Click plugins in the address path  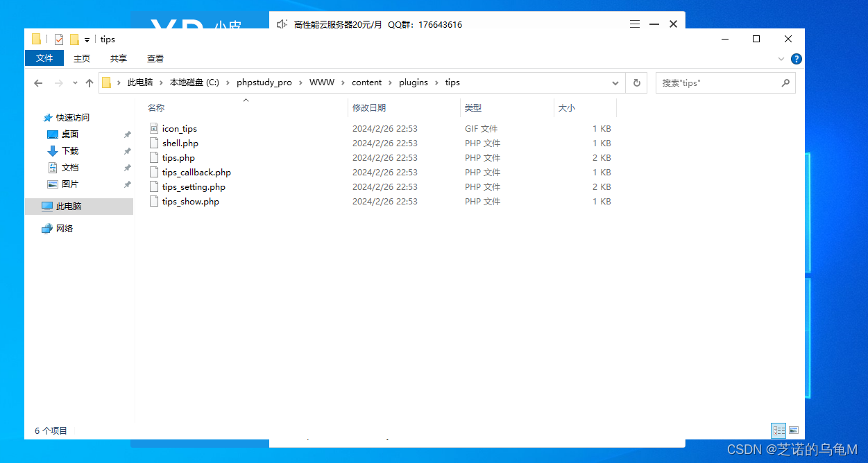(x=414, y=82)
